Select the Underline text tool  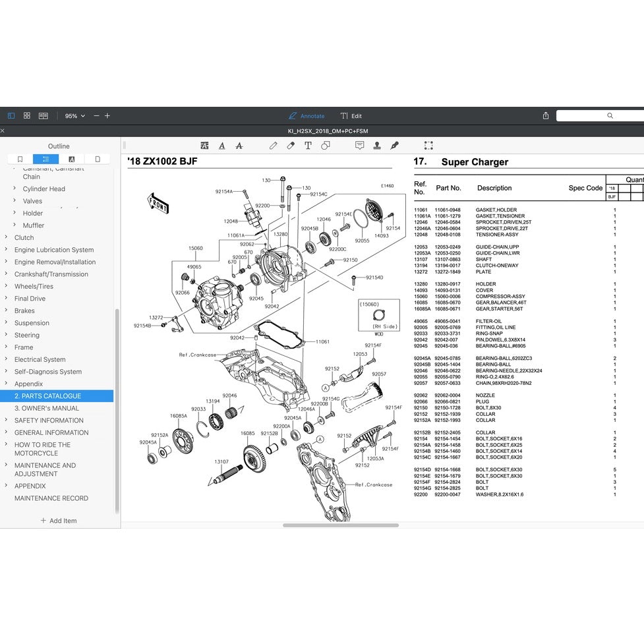click(222, 146)
